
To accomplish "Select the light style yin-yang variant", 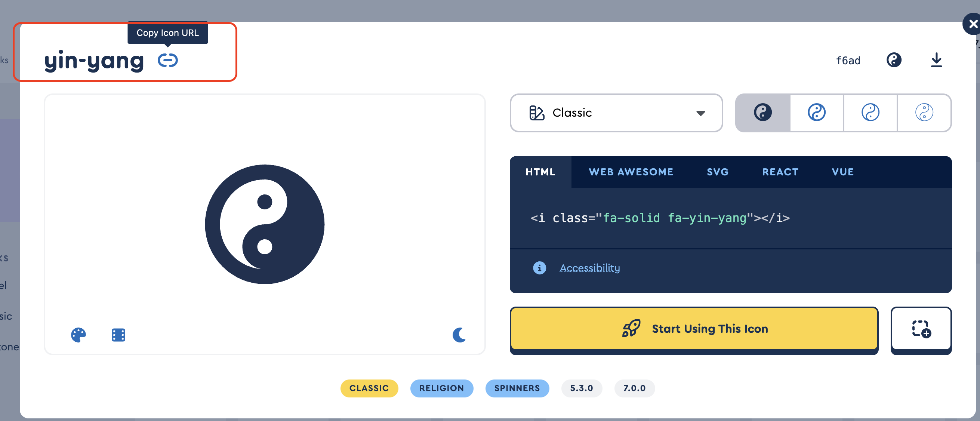I will click(870, 113).
